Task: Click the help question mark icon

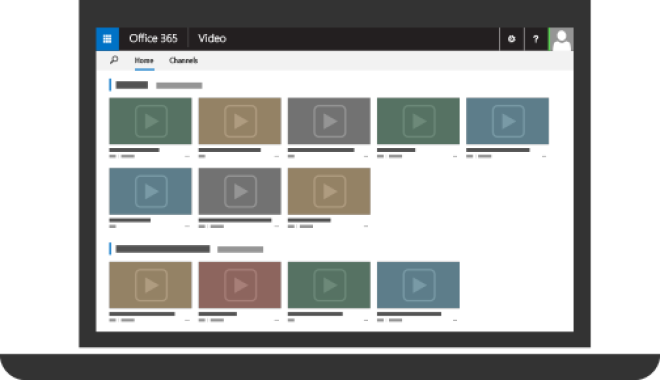Action: point(536,39)
